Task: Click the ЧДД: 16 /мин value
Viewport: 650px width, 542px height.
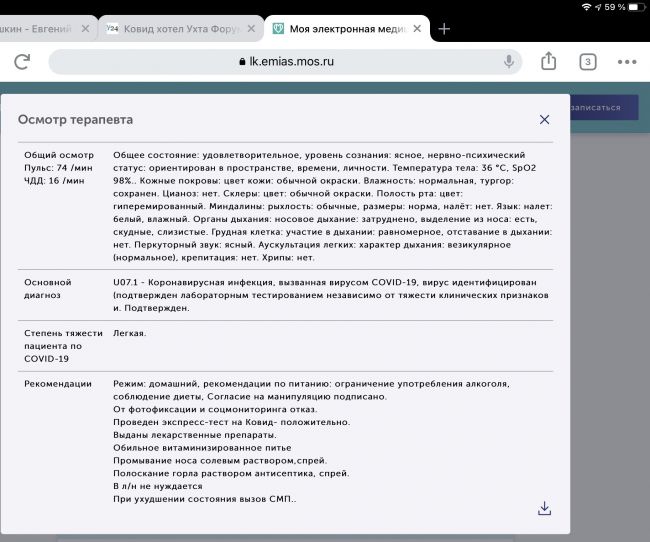Action: point(54,181)
